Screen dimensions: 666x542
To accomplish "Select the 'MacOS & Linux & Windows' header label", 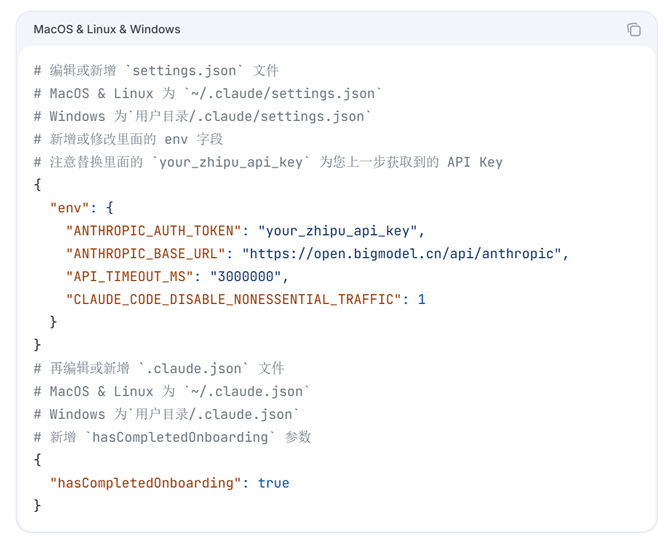I will (x=107, y=29).
